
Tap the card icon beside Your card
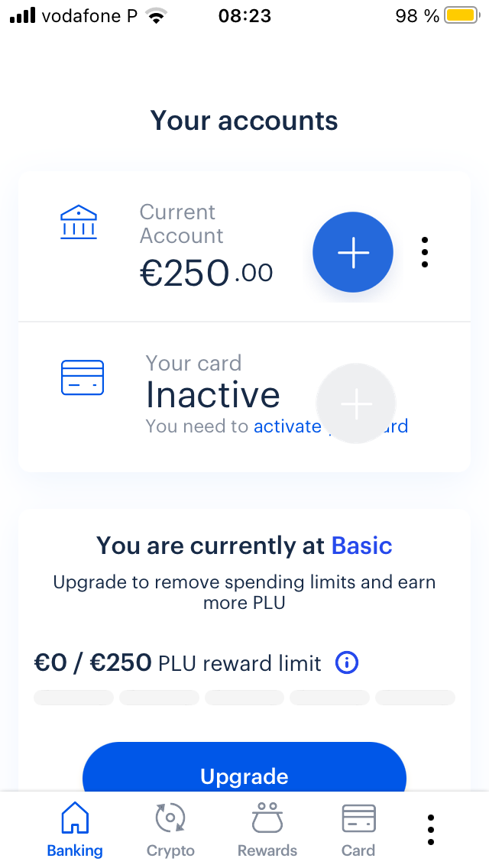[82, 377]
